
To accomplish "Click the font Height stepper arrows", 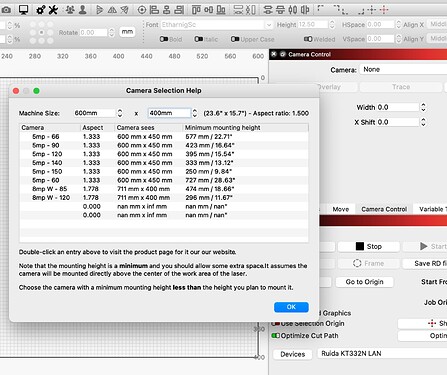I will tap(332, 25).
